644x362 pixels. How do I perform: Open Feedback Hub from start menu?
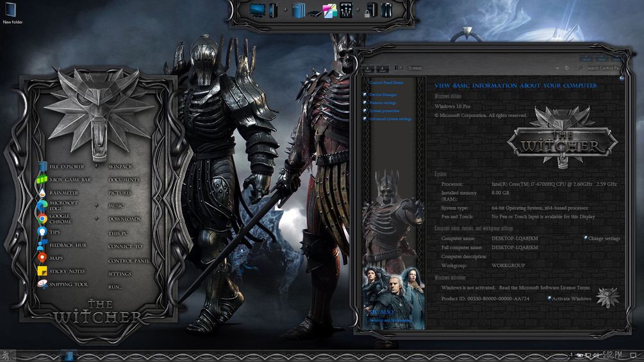[62, 245]
